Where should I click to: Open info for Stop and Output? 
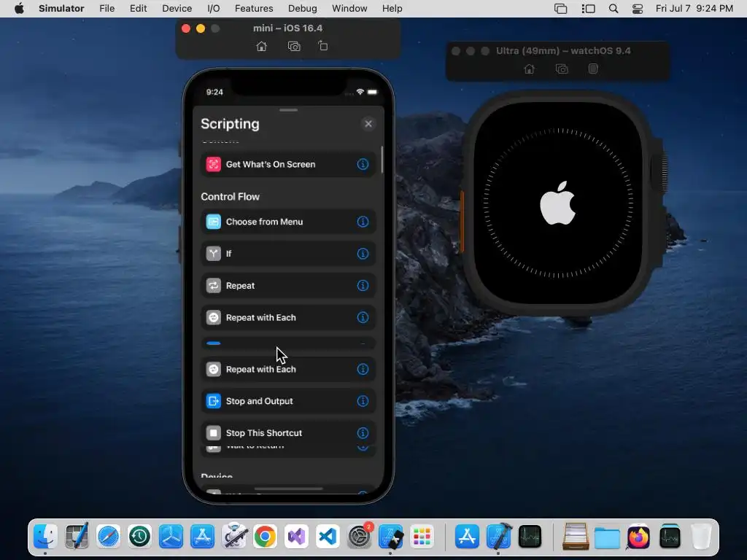coord(363,401)
